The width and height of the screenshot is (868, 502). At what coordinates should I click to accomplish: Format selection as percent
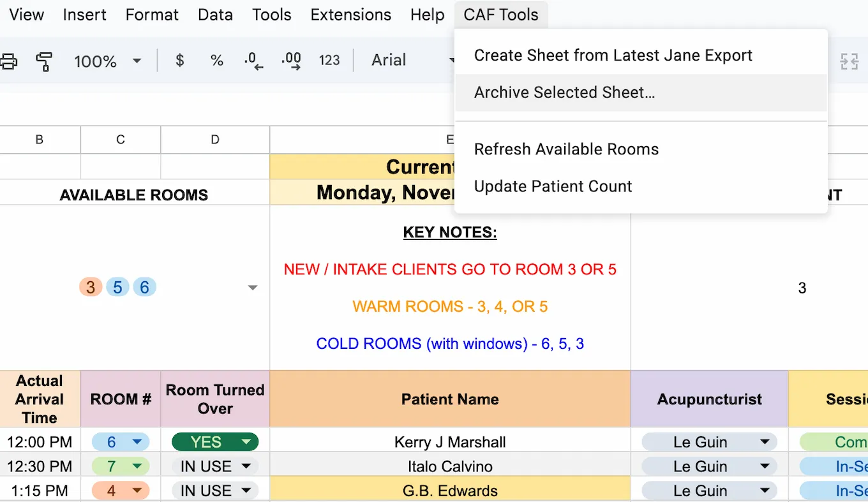coord(217,61)
